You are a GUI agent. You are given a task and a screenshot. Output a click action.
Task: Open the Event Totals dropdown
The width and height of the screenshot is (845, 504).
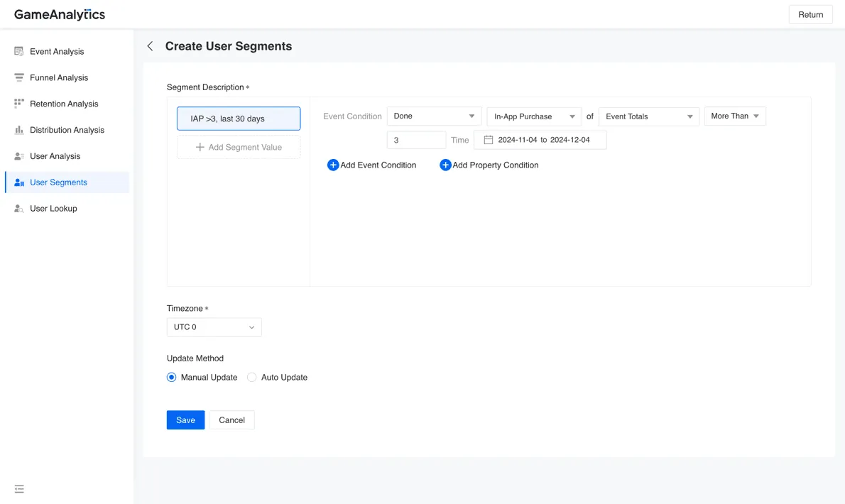649,116
